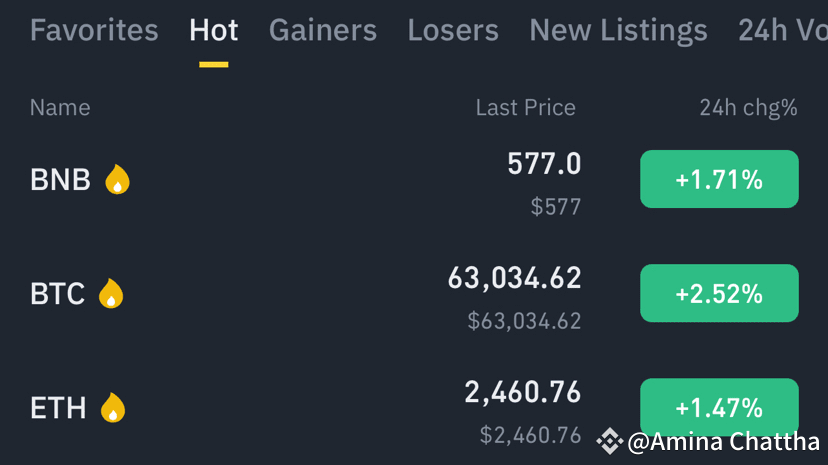Select the Hot tab

214,31
